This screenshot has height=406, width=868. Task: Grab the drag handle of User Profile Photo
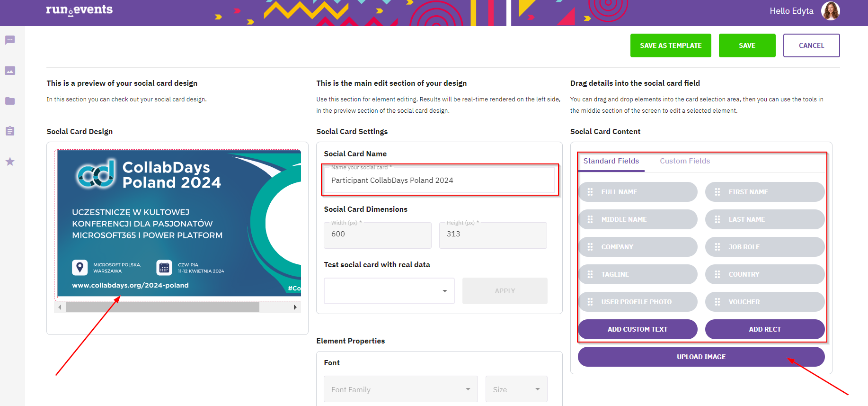coord(590,302)
